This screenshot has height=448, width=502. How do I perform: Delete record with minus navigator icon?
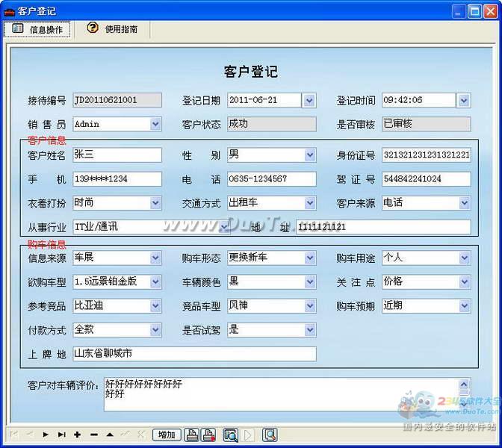coord(94,435)
